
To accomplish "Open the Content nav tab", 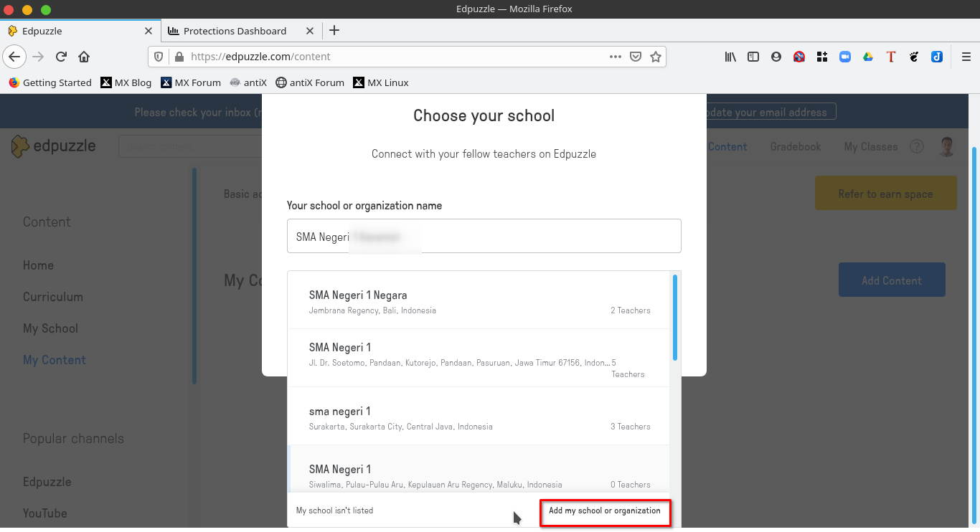I will click(x=727, y=146).
